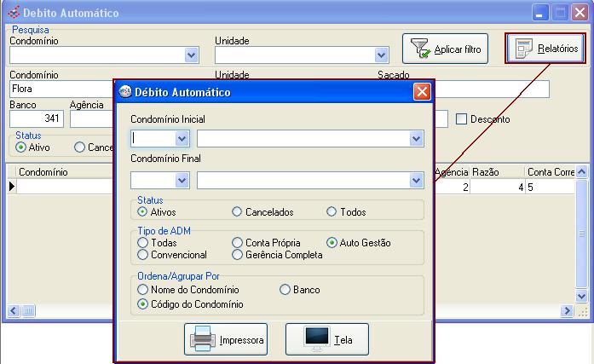Screen dimensions: 594x364
Task: Select the Cancelados status option
Action: click(x=237, y=212)
